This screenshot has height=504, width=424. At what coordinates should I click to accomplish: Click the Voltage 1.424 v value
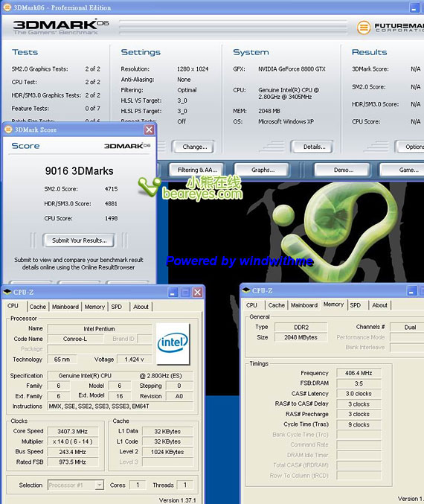[134, 360]
